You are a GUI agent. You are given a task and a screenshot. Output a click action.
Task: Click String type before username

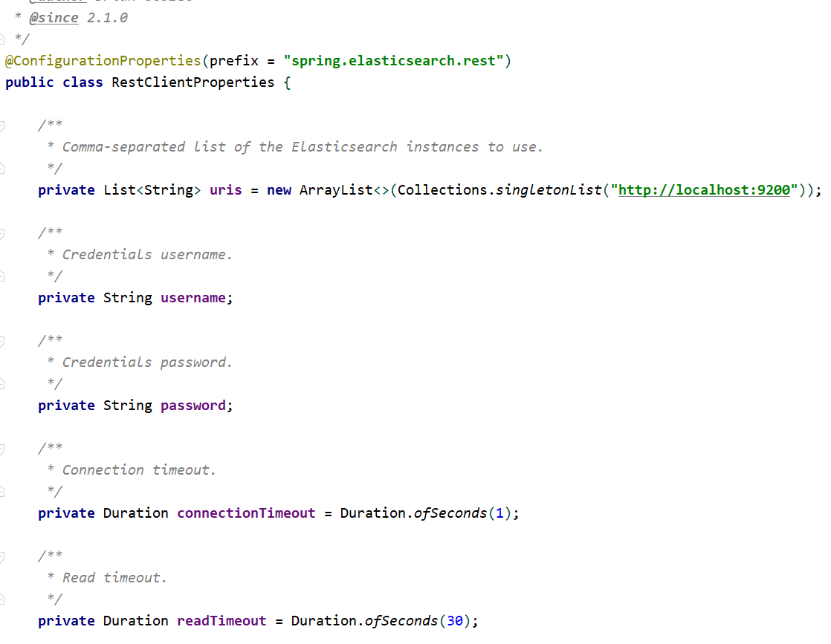(x=128, y=298)
